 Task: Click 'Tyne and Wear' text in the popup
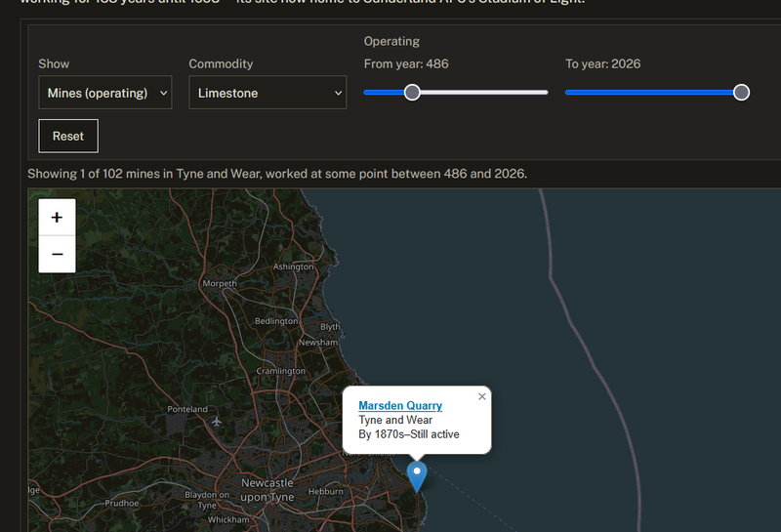(395, 420)
